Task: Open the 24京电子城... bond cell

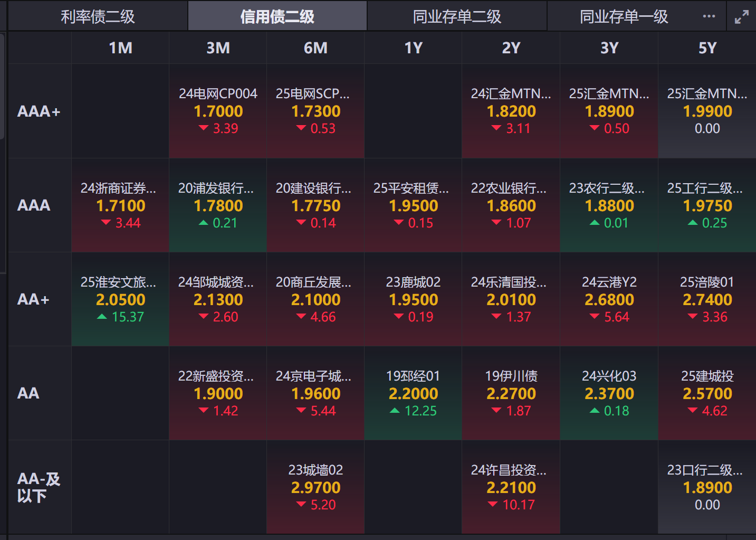Action: point(315,393)
